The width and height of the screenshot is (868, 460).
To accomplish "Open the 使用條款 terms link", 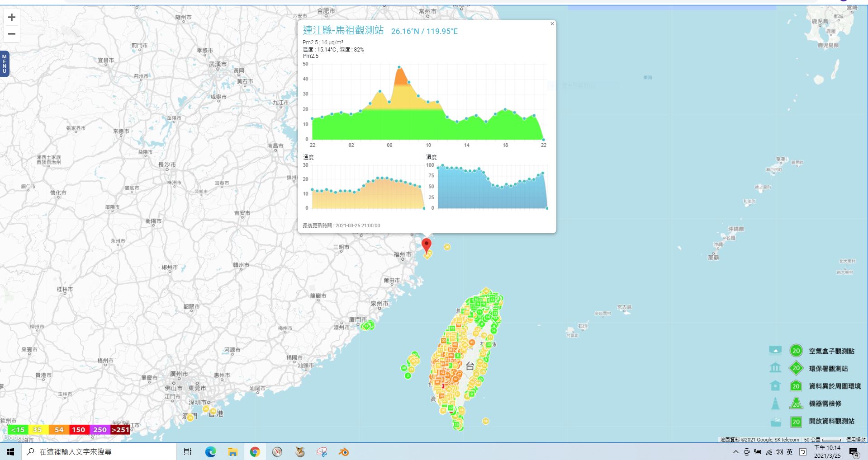I will pos(856,440).
